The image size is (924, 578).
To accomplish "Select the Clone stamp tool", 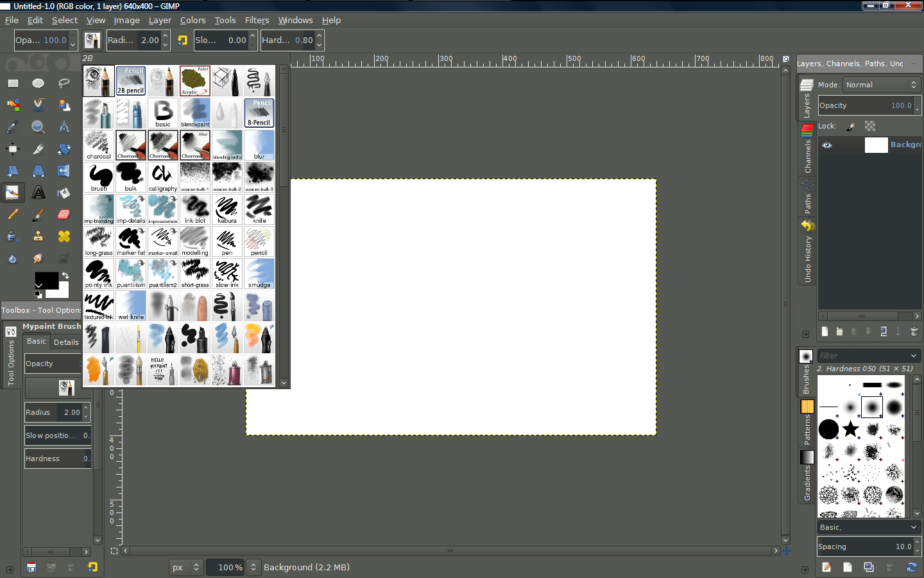I will [38, 236].
